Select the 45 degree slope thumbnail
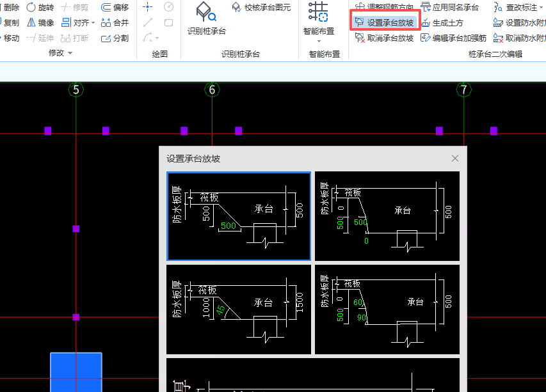 (x=239, y=310)
